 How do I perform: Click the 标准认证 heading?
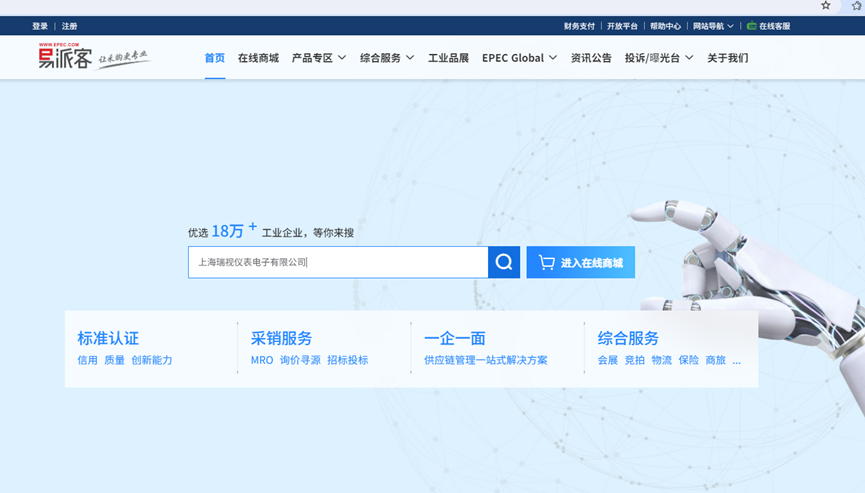click(x=108, y=338)
